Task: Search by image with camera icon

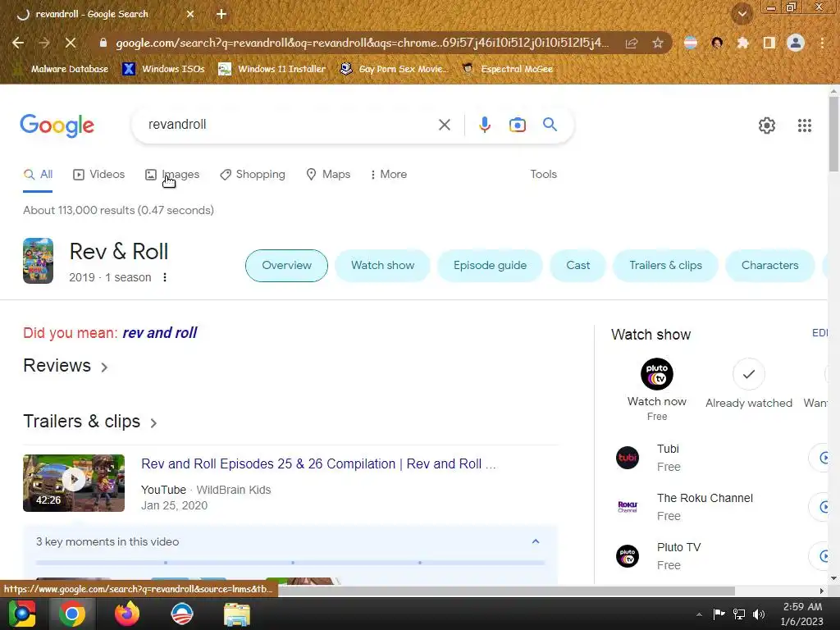Action: [517, 125]
